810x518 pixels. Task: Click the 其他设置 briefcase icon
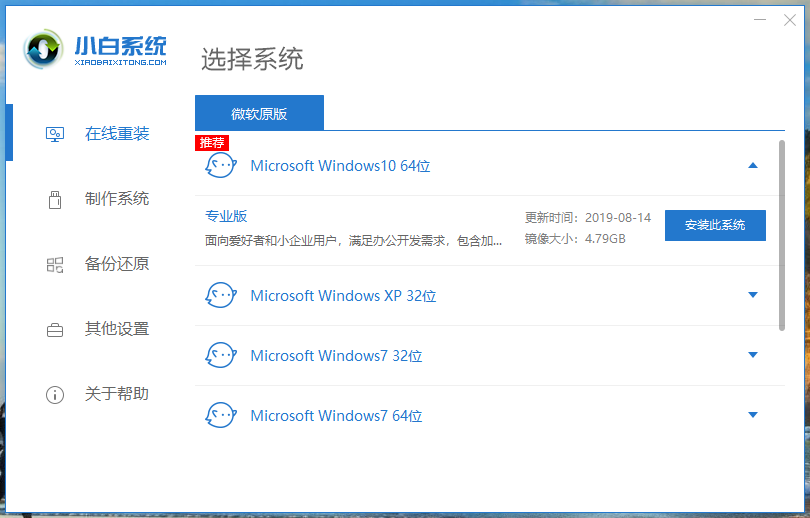tap(55, 330)
